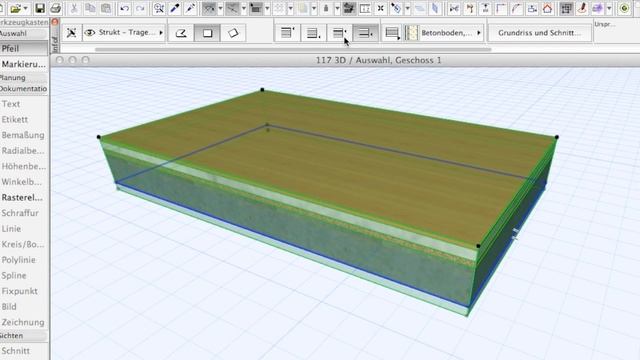
Task: Open the Strukt – Trage... layer popup
Action: (124, 33)
